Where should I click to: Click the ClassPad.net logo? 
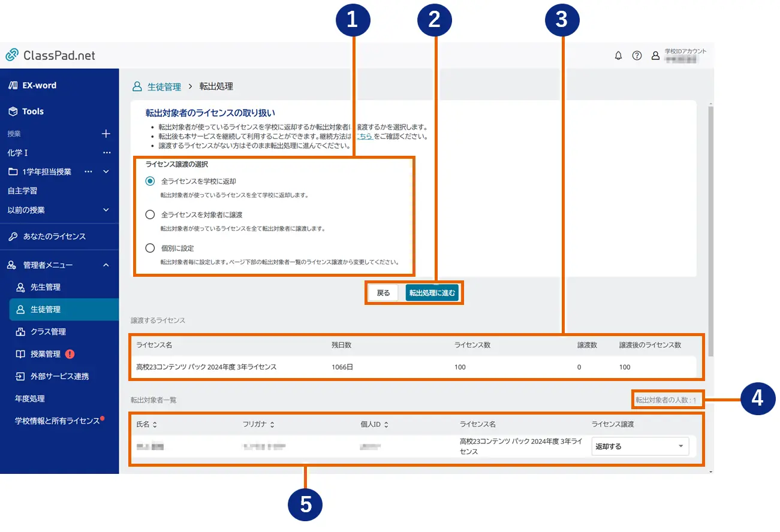pos(50,56)
